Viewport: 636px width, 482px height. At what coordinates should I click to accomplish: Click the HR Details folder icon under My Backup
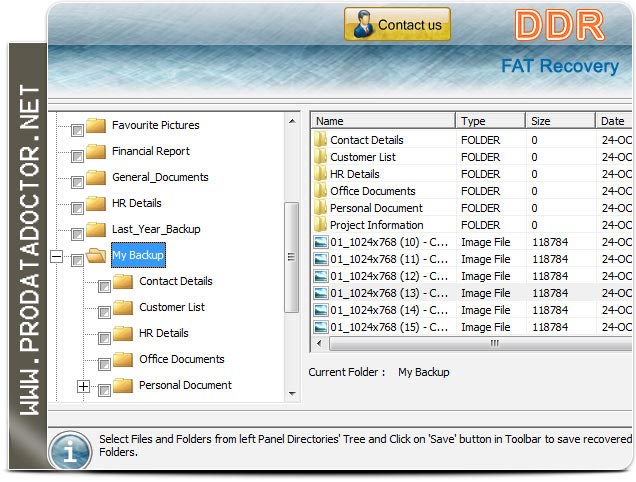pyautogui.click(x=123, y=334)
